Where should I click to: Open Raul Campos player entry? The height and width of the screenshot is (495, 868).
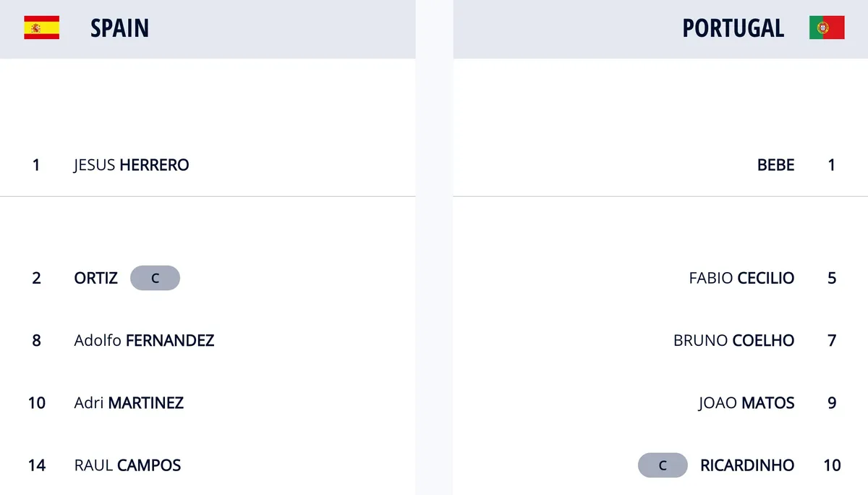click(127, 465)
